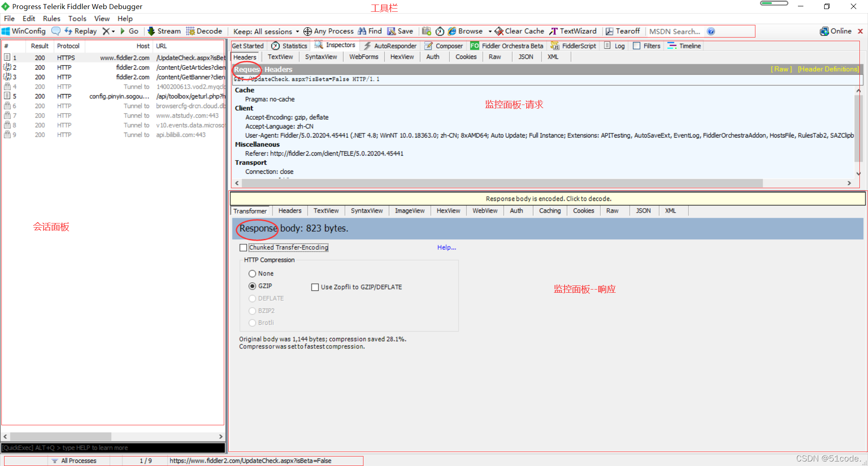
Task: Click the [Header Definitions] link
Action: tap(828, 69)
